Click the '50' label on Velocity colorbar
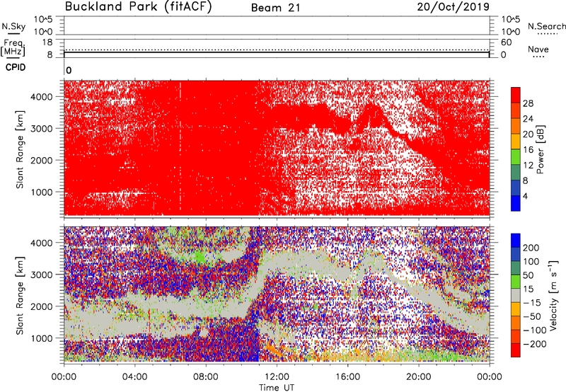This screenshot has width=566, height=392. (528, 275)
